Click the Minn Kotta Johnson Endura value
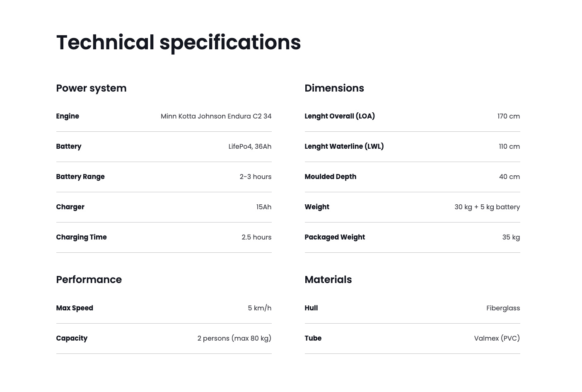This screenshot has height=392, width=582. pos(216,116)
